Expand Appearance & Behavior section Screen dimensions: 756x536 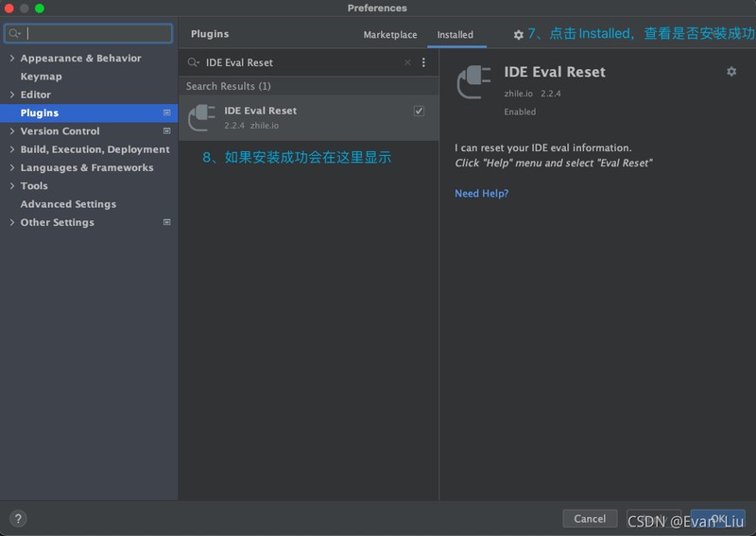click(x=11, y=59)
